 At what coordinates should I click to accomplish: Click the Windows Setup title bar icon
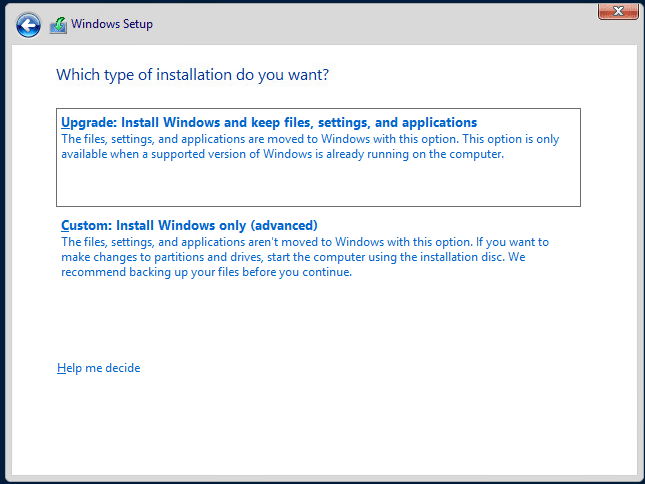[58, 25]
